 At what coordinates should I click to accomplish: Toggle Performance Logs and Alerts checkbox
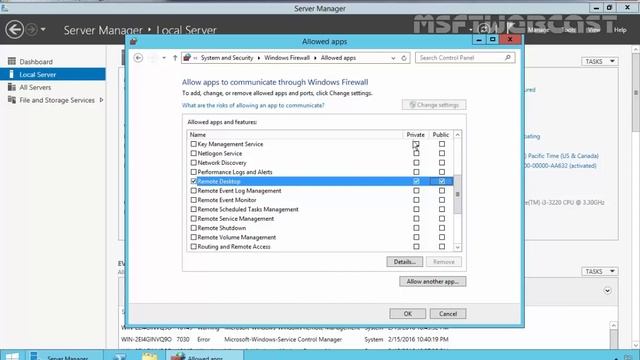click(193, 172)
